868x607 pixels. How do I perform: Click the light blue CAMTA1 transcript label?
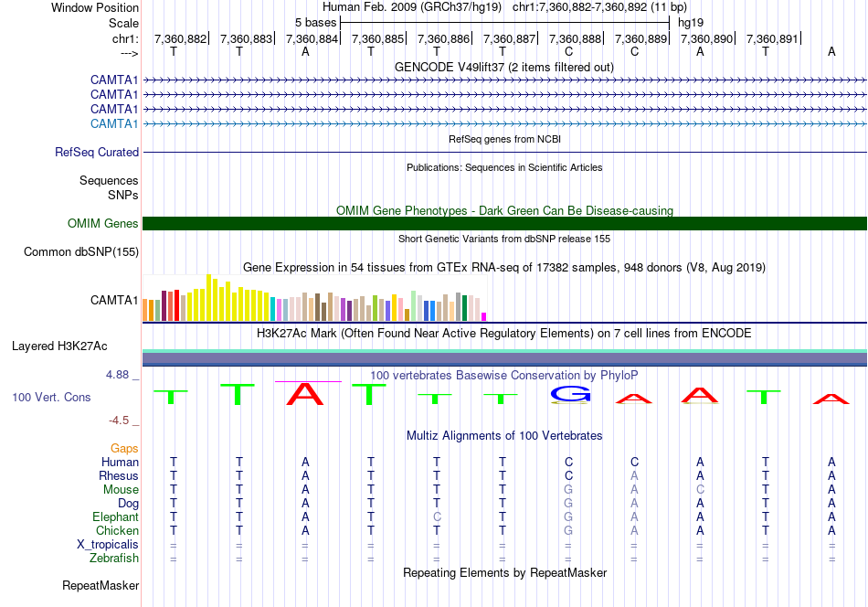coord(114,123)
